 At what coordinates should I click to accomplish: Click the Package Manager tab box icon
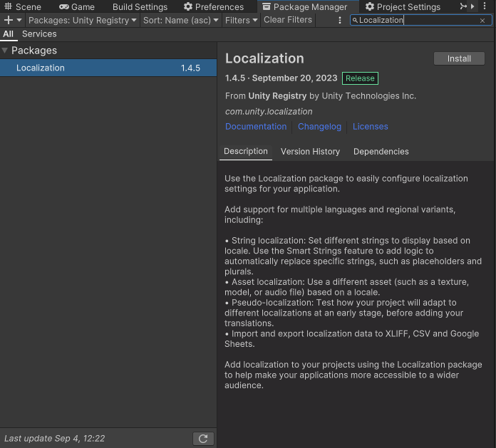267,6
